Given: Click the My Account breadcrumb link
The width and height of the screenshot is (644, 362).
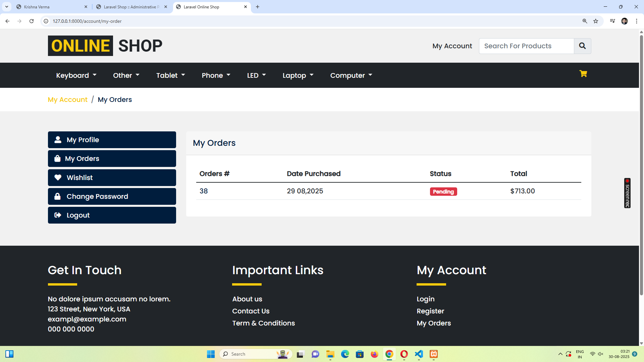Looking at the screenshot, I should point(67,100).
